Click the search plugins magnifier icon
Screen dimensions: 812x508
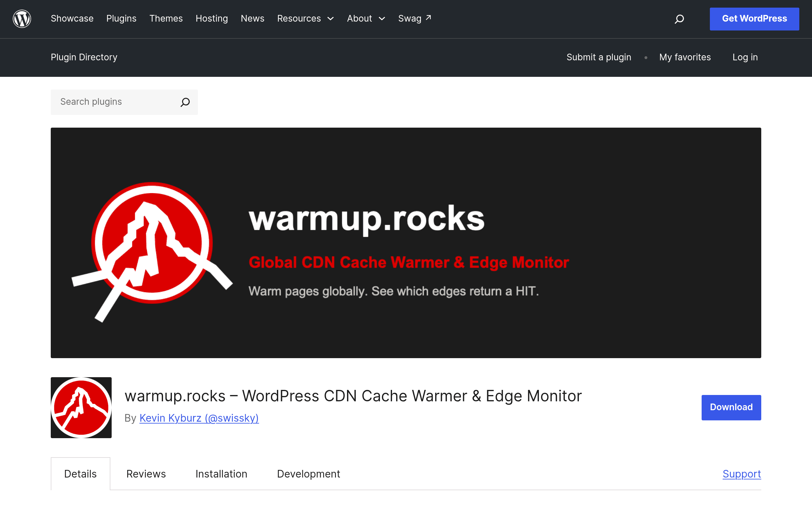pyautogui.click(x=185, y=102)
